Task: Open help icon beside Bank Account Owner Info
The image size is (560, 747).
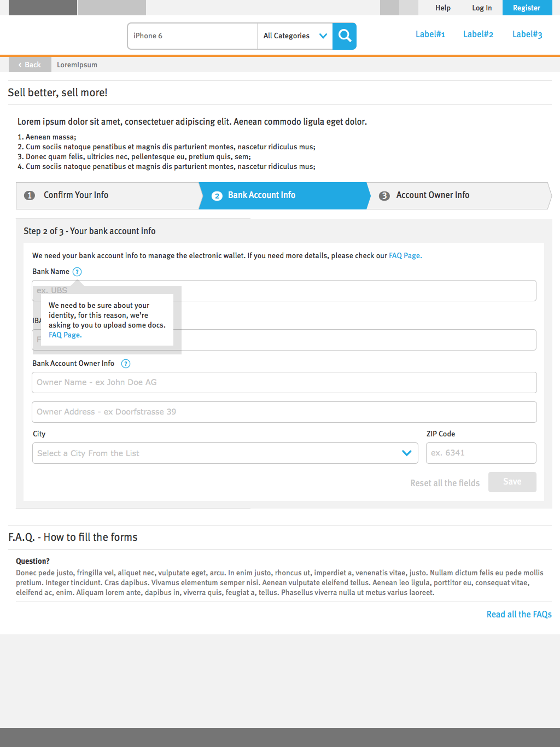Action: [x=126, y=364]
